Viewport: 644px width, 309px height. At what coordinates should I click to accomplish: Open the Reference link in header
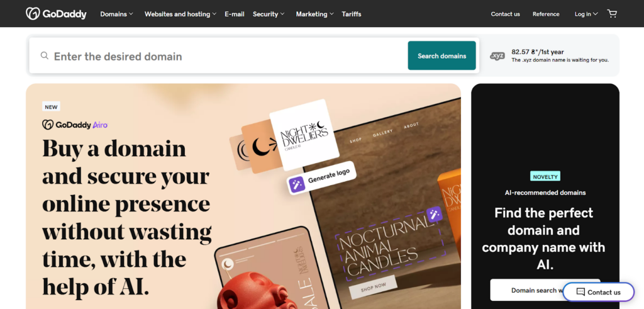point(546,14)
